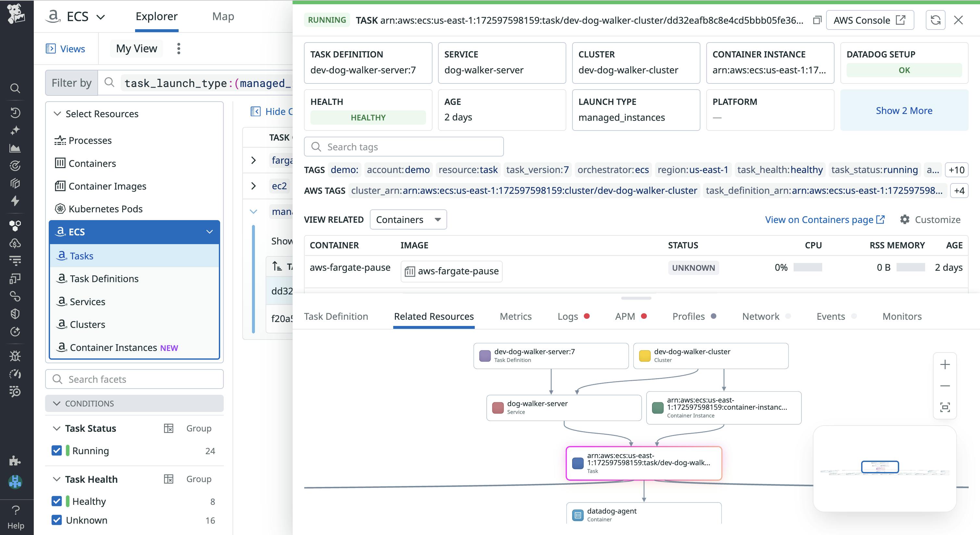This screenshot has width=980, height=535.
Task: Click the Show 2 More button
Action: (904, 110)
